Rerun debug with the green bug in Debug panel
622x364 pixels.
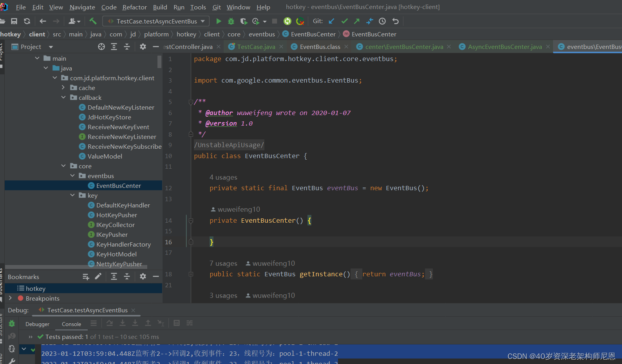pyautogui.click(x=12, y=324)
